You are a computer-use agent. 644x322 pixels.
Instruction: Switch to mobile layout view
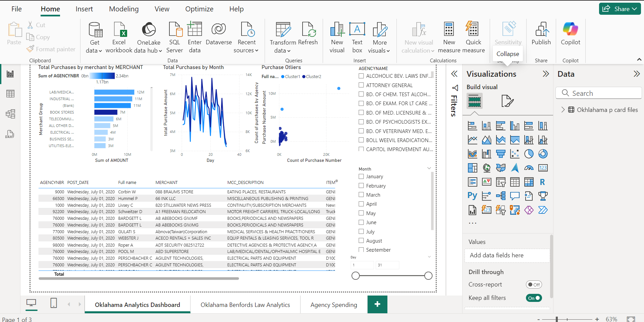(x=54, y=303)
